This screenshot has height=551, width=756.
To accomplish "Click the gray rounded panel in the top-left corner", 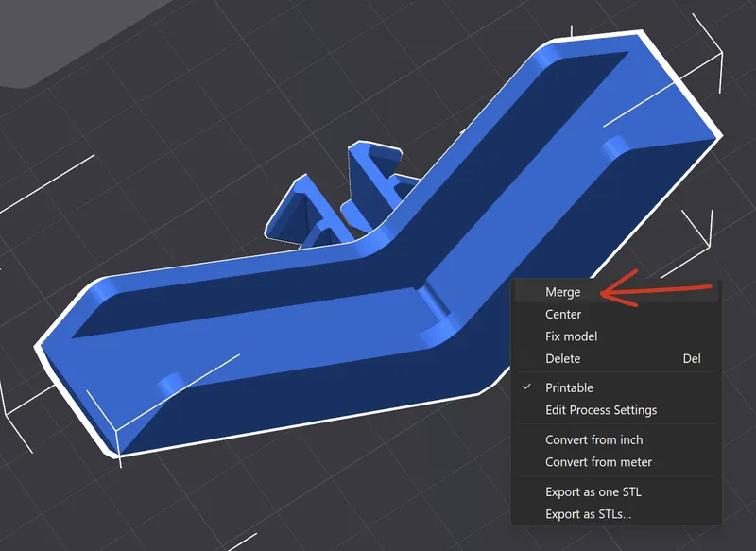I will coord(38,38).
